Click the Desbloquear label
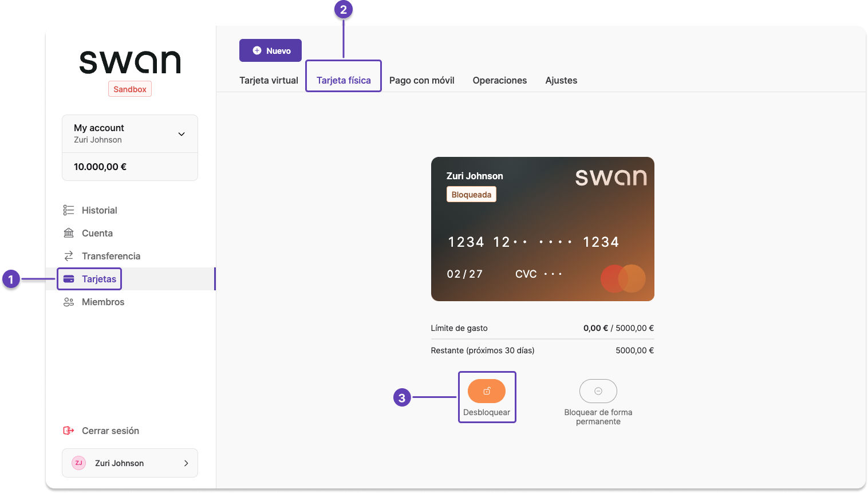This screenshot has height=493, width=868. tap(487, 412)
